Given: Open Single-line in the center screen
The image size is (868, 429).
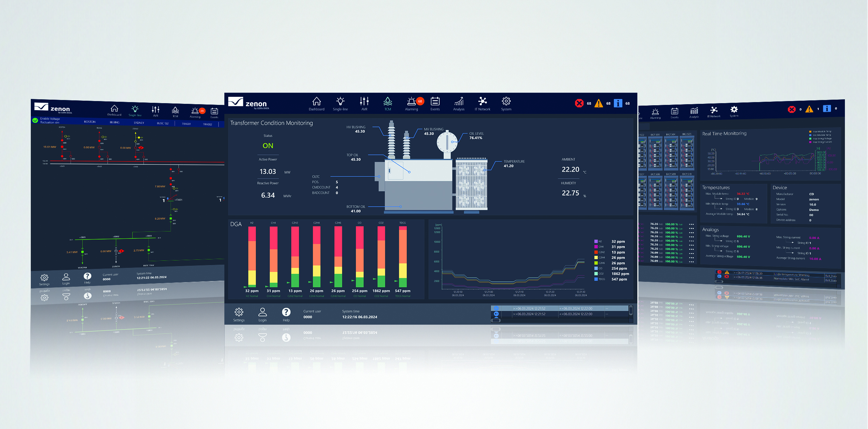Looking at the screenshot, I should [340, 104].
